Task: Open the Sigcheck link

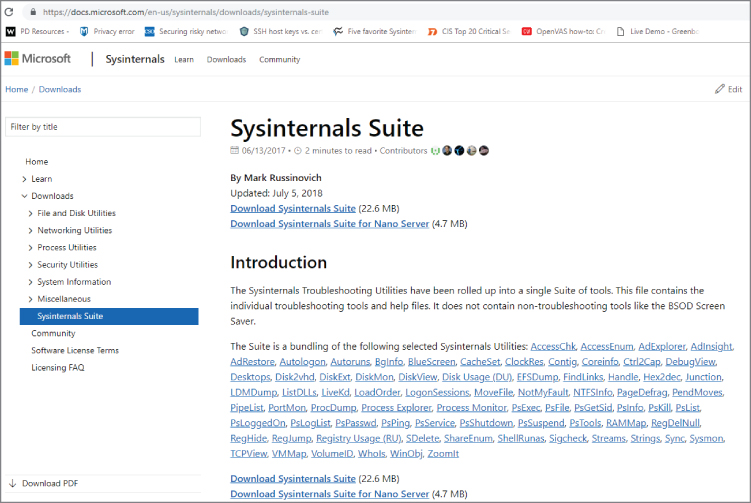Action: [568, 438]
